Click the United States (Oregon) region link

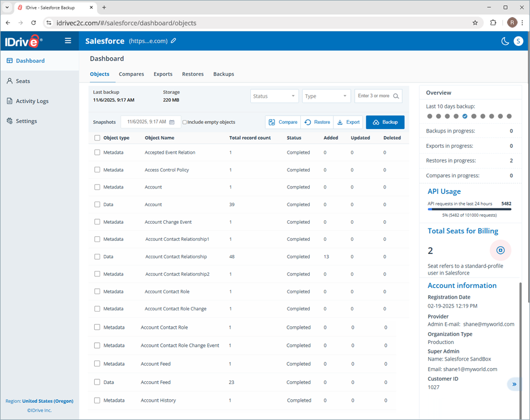pyautogui.click(x=48, y=401)
